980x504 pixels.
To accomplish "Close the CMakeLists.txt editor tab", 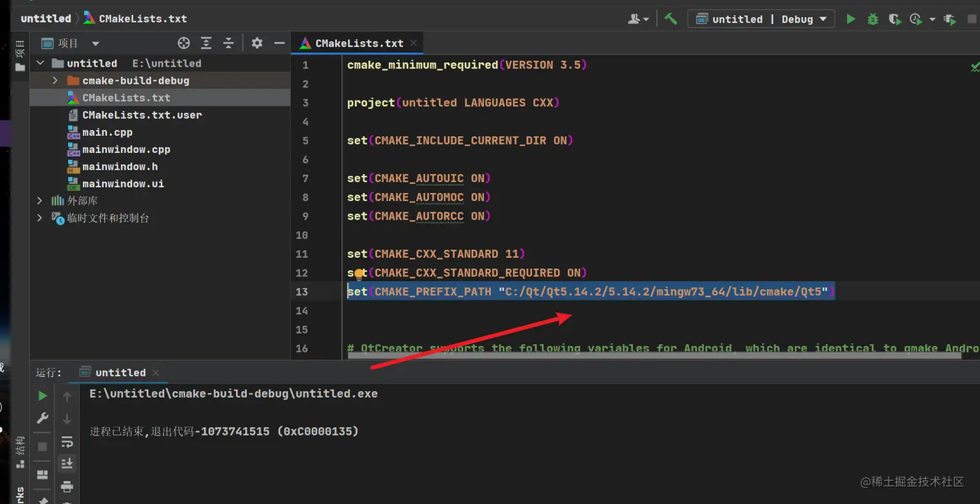I will pos(414,43).
